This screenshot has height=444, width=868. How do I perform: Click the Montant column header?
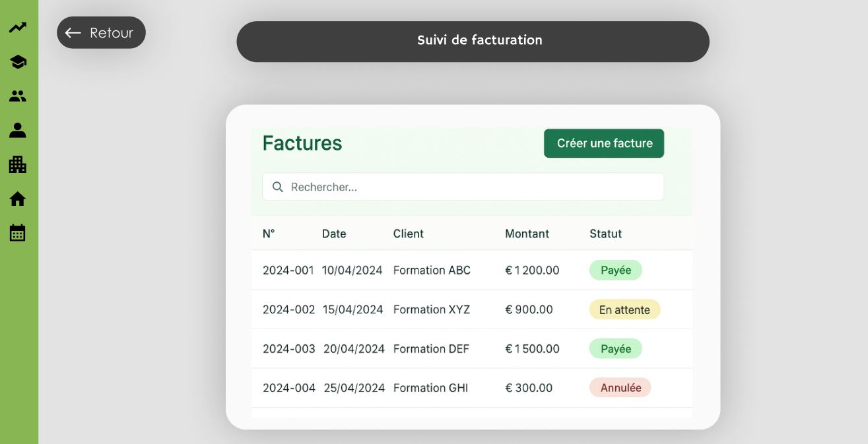click(527, 234)
